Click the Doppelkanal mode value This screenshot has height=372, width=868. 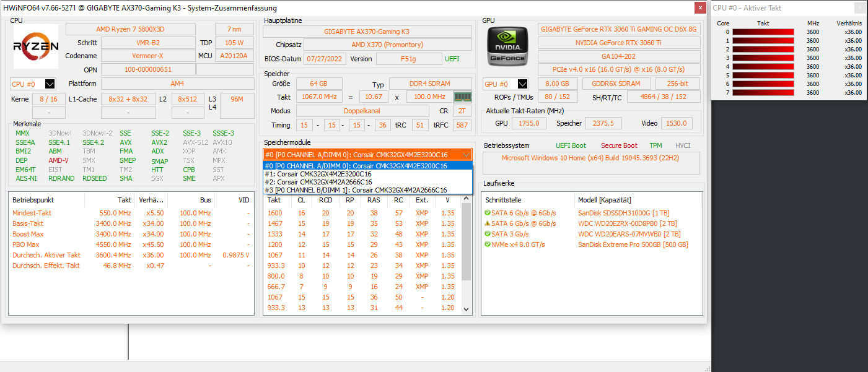[362, 111]
